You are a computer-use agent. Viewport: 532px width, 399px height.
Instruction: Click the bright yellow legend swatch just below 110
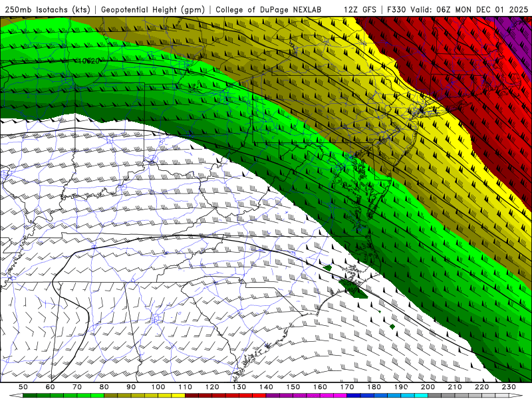178,396
